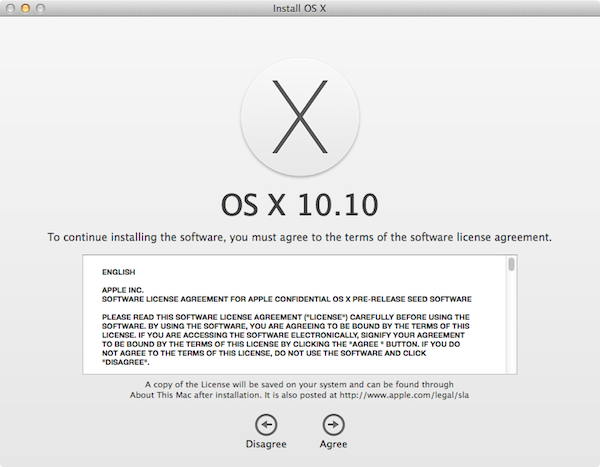Click the zoom window button
The image size is (600, 467).
[x=40, y=8]
